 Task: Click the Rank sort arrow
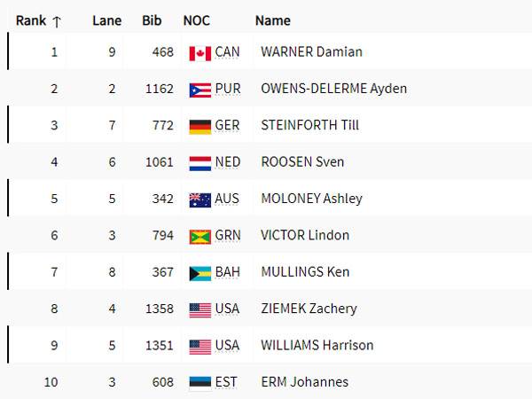(x=58, y=20)
